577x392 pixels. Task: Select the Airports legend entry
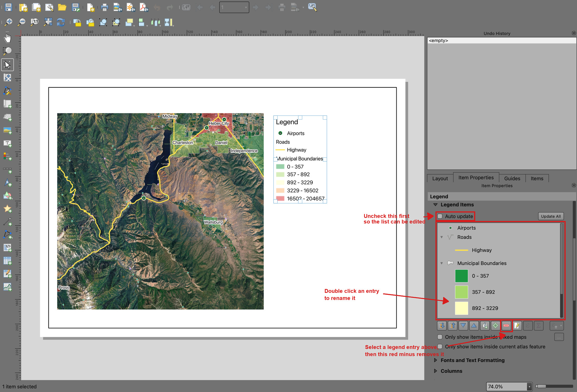[466, 228]
